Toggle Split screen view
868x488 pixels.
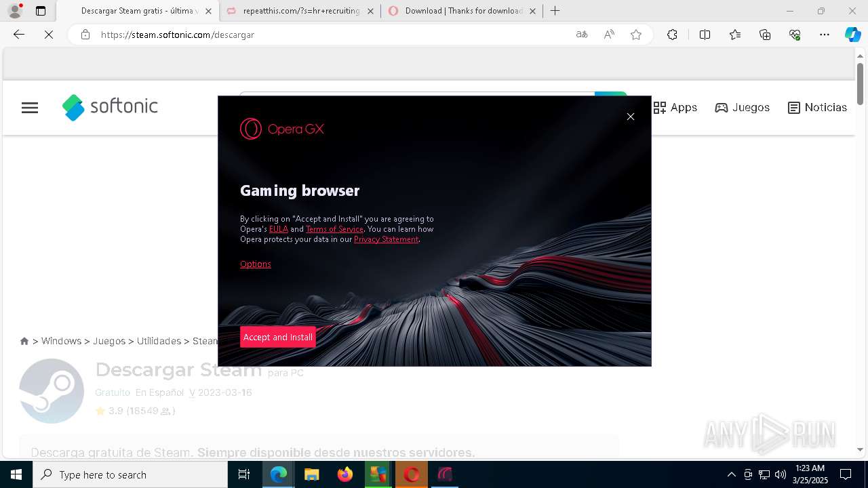[705, 35]
